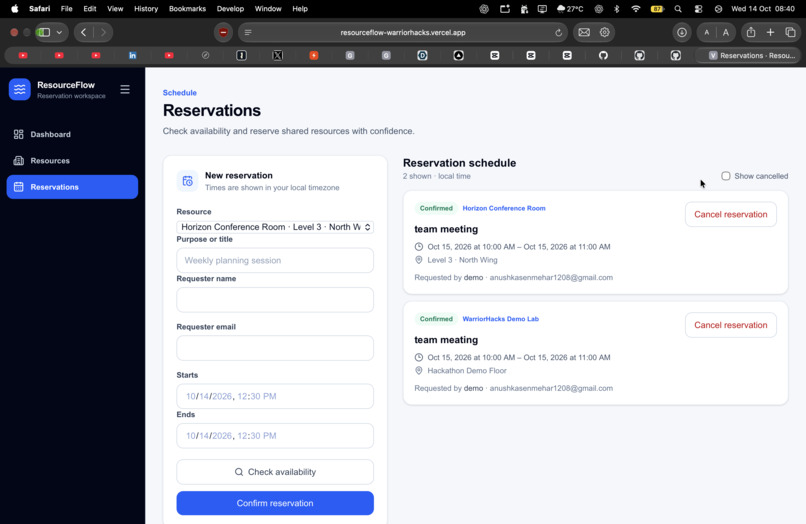
Task: Open the History menu
Action: [x=146, y=9]
